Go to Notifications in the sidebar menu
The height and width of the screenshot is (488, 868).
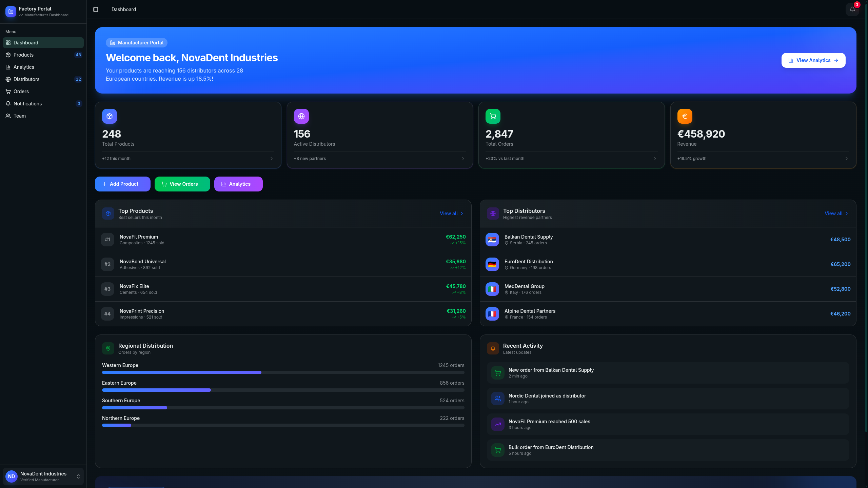click(27, 104)
